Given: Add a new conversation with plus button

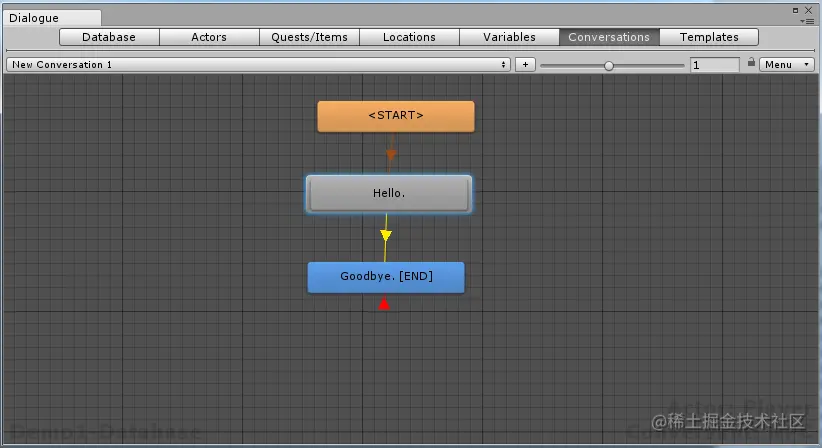Looking at the screenshot, I should (x=525, y=64).
